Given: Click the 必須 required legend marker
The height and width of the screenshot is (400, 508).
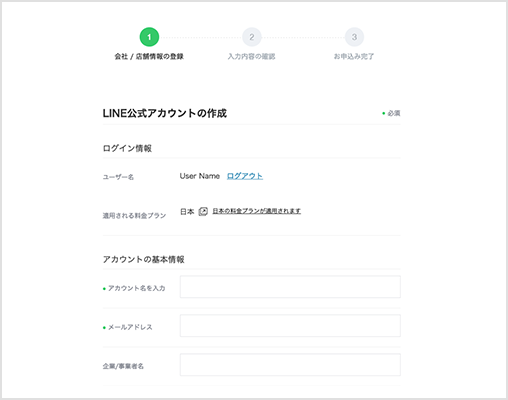Looking at the screenshot, I should pos(391,113).
